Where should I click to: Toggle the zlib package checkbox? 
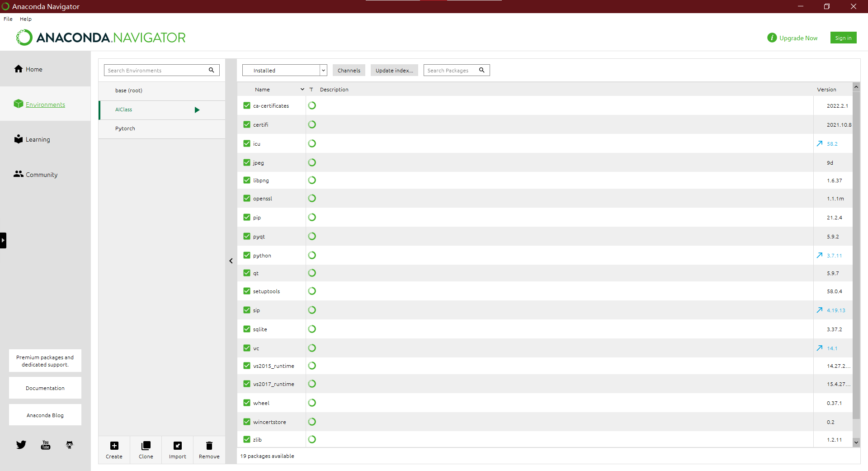tap(247, 439)
